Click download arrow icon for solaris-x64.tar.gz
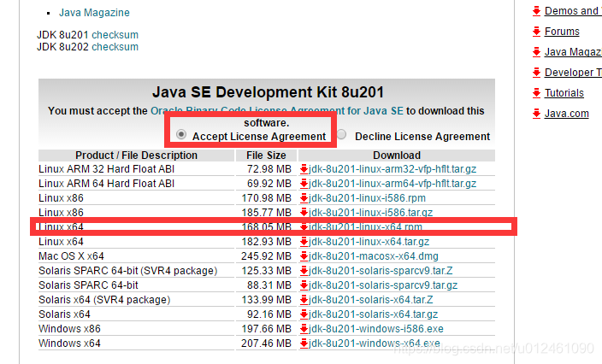The height and width of the screenshot is (364, 602). coord(304,314)
